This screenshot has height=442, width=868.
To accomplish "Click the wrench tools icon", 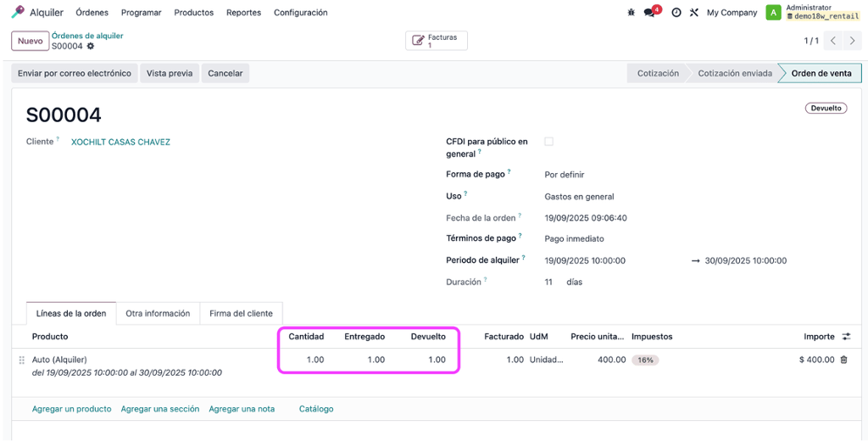I will (x=693, y=12).
